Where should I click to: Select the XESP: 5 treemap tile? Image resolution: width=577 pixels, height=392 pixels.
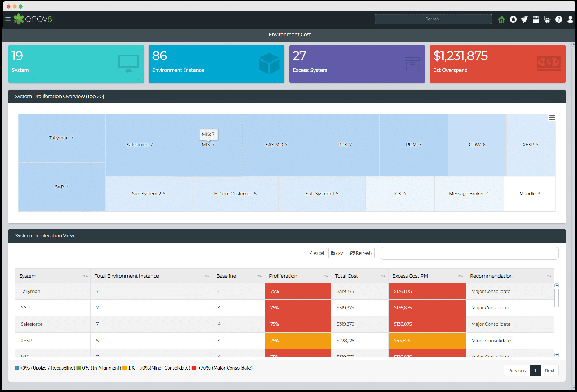click(531, 145)
